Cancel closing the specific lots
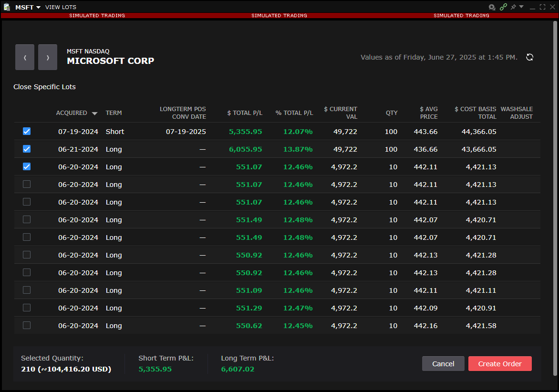The height and width of the screenshot is (392, 559). pyautogui.click(x=443, y=364)
